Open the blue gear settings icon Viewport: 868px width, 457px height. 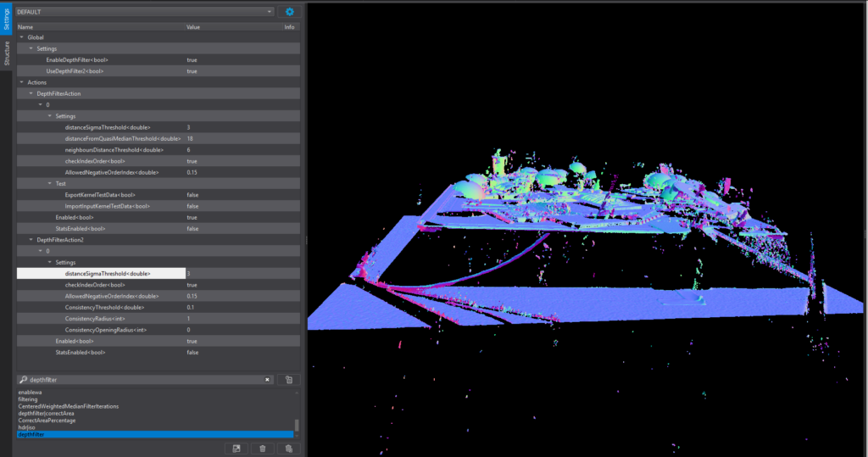(289, 12)
